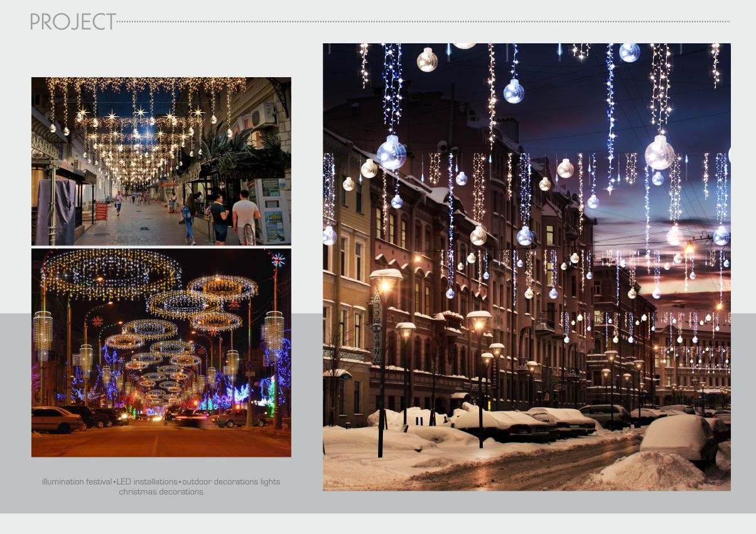Click the parked white car in night photo

[55, 419]
